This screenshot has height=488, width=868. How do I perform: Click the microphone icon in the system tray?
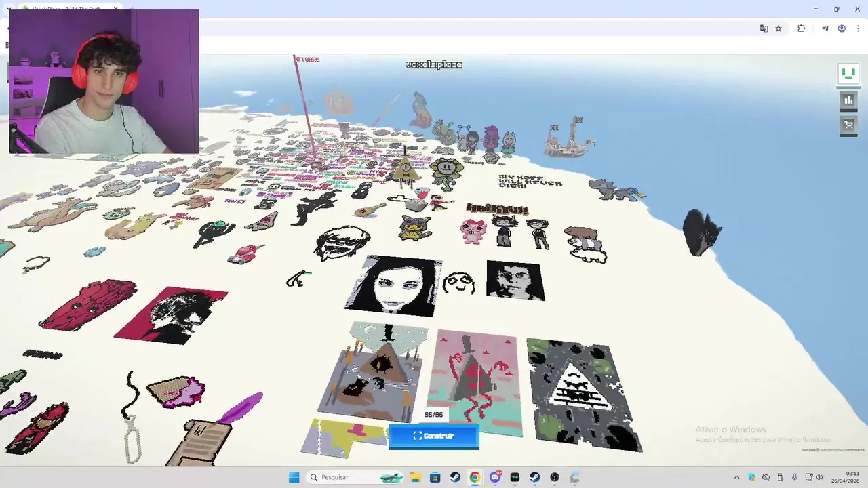coord(794,477)
